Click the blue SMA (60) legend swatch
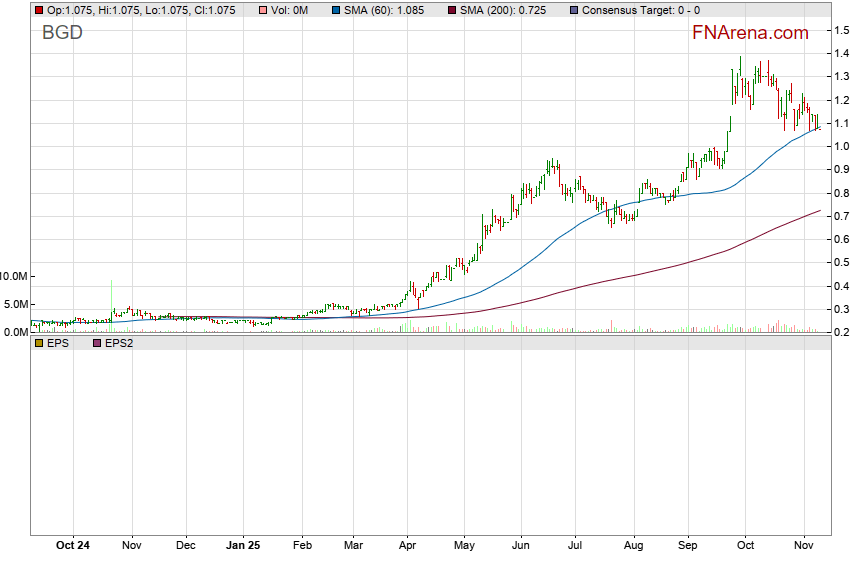The height and width of the screenshot is (566, 859). point(333,10)
